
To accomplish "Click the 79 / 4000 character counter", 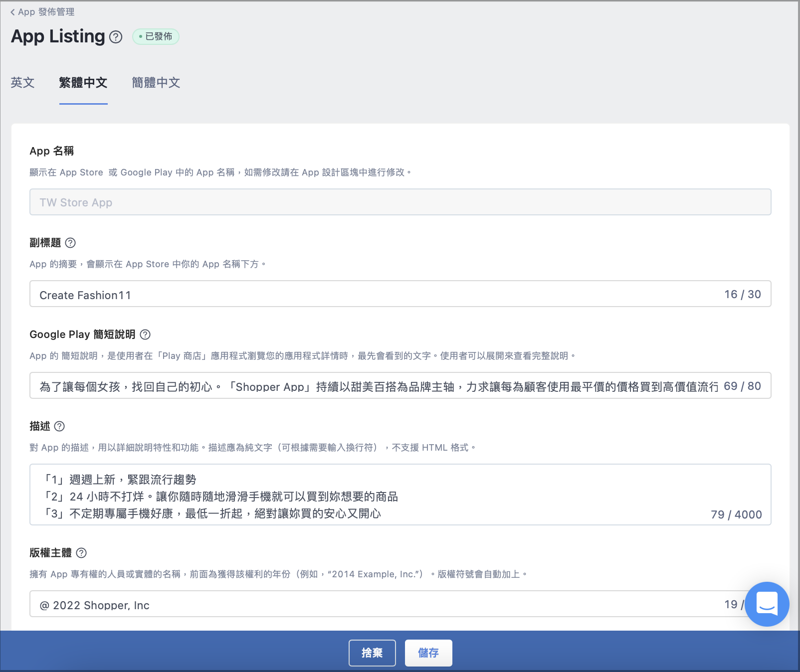I will tap(736, 515).
